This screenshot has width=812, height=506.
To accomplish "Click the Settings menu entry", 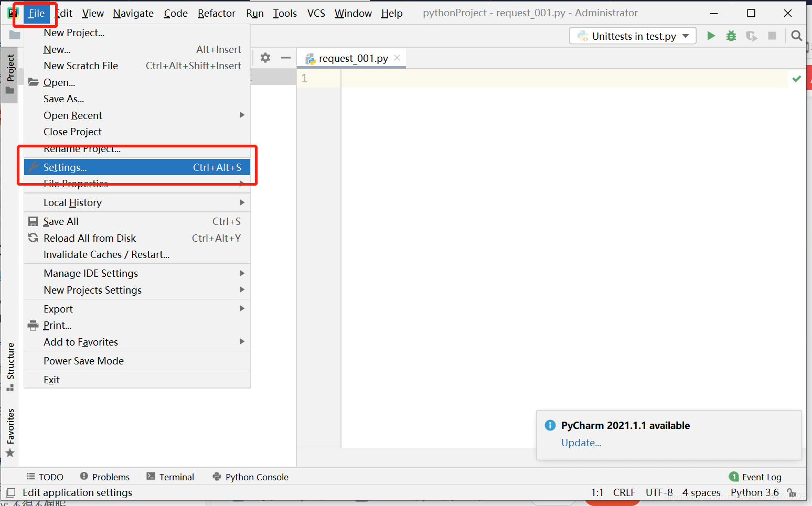I will click(x=137, y=167).
